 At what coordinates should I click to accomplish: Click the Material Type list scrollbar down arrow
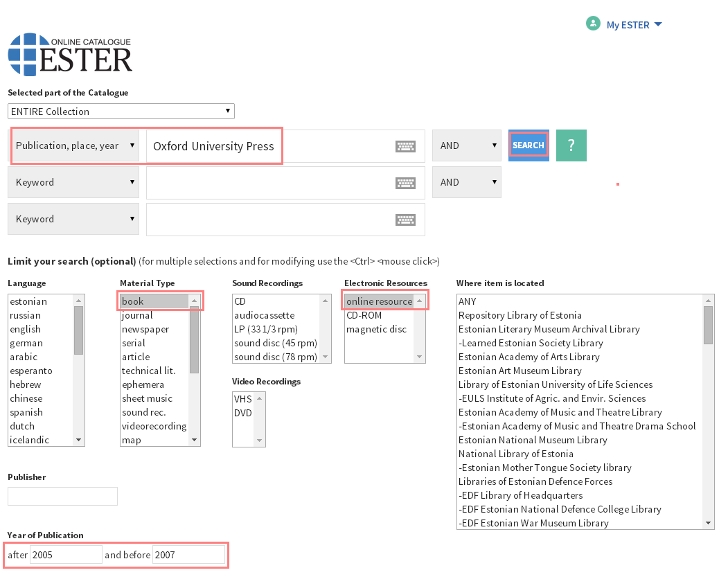(x=194, y=440)
